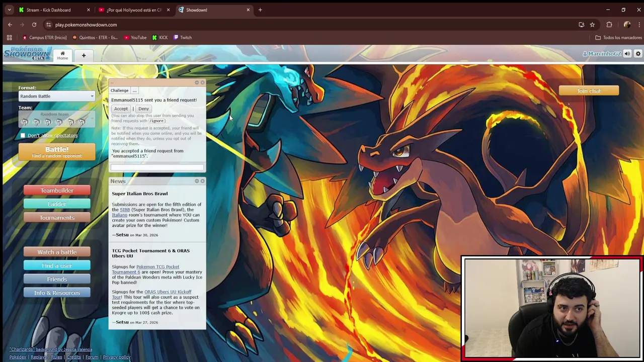Screen dimensions: 644x362
Task: Install app via address bar icon
Action: (x=581, y=25)
